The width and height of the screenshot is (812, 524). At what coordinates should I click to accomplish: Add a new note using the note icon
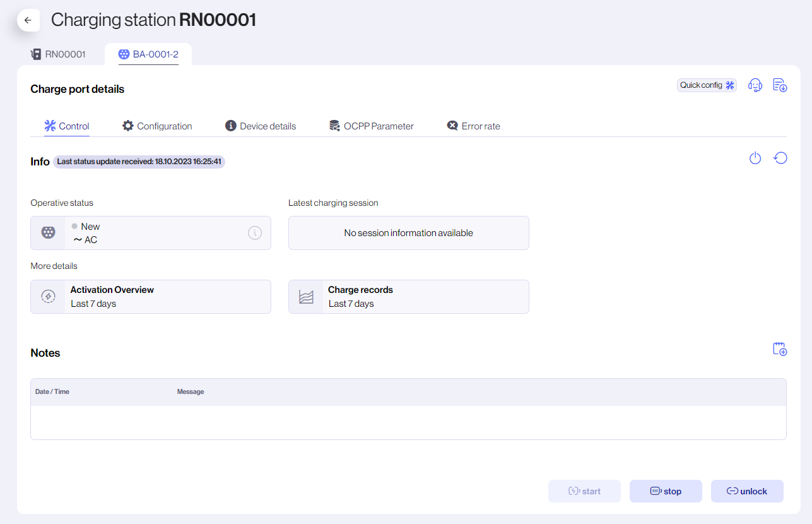(780, 348)
